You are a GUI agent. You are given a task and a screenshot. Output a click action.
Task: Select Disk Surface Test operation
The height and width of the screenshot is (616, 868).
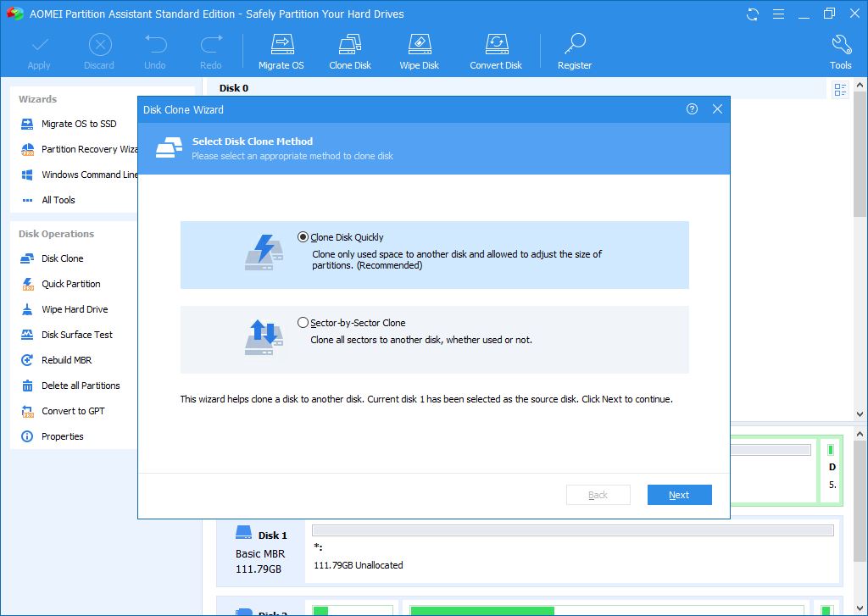click(x=76, y=335)
